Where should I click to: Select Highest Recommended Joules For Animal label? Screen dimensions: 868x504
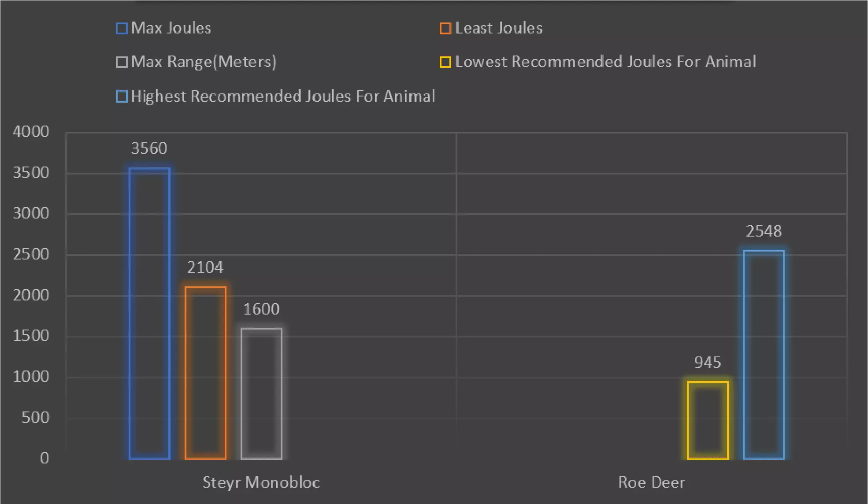click(283, 96)
